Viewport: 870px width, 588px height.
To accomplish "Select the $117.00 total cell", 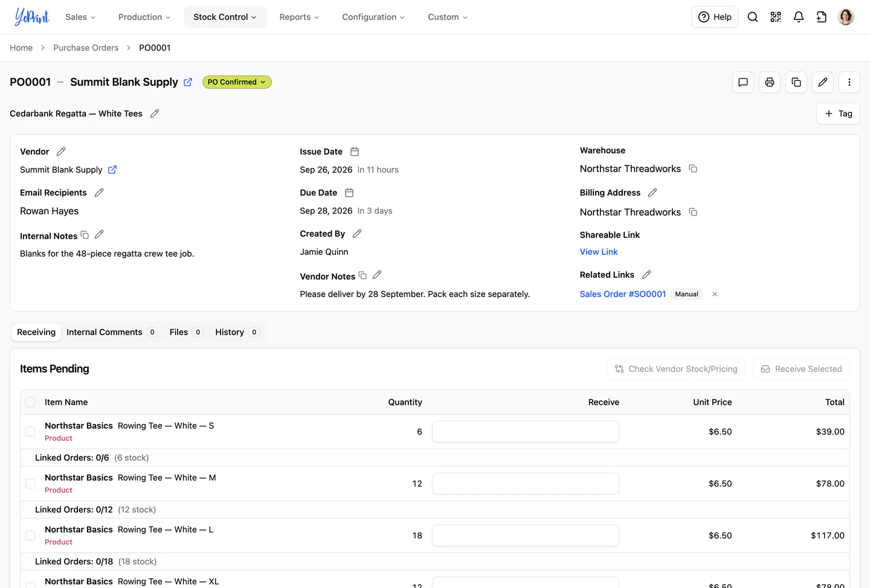I will (x=828, y=535).
